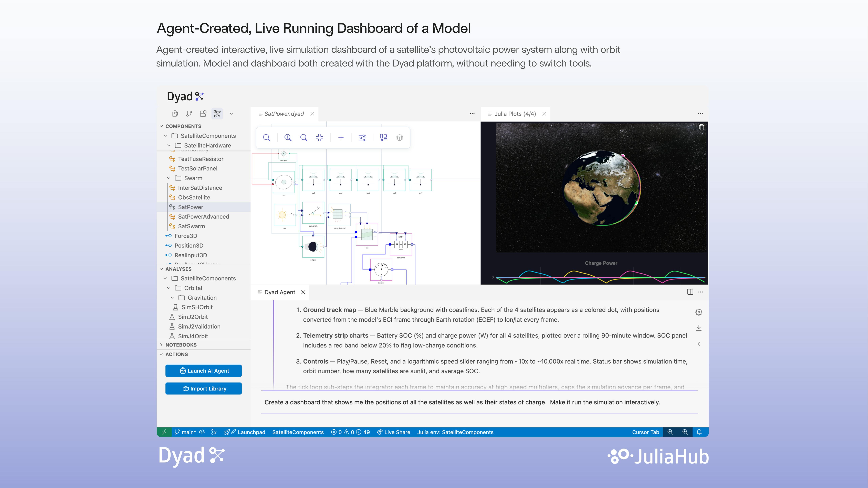Select the SatPowerAdvanced component
The image size is (868, 488).
coord(203,216)
